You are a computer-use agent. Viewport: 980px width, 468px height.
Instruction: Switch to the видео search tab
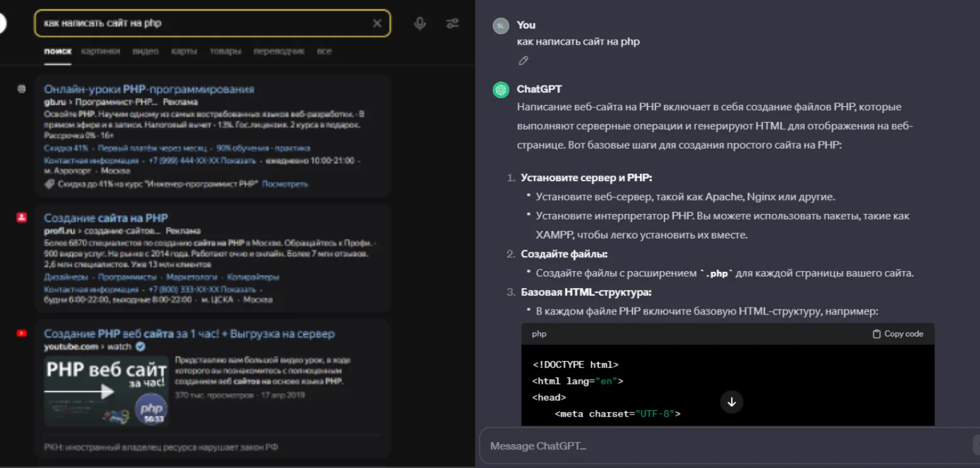145,52
